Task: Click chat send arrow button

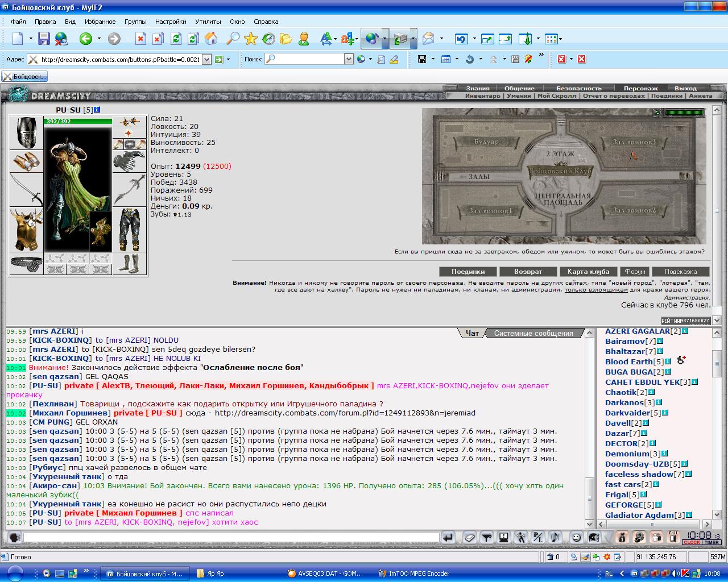Action: tap(449, 537)
